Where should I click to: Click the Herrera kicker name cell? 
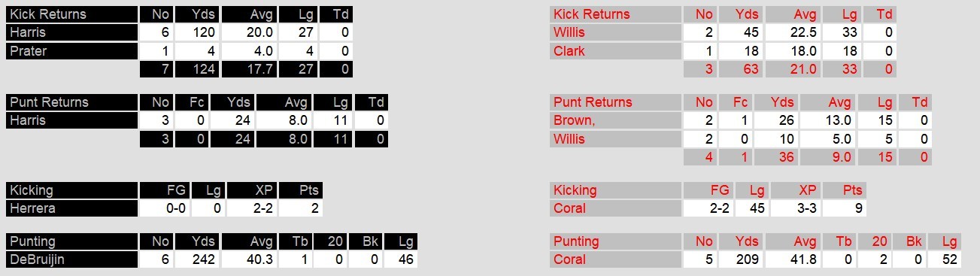coord(71,208)
